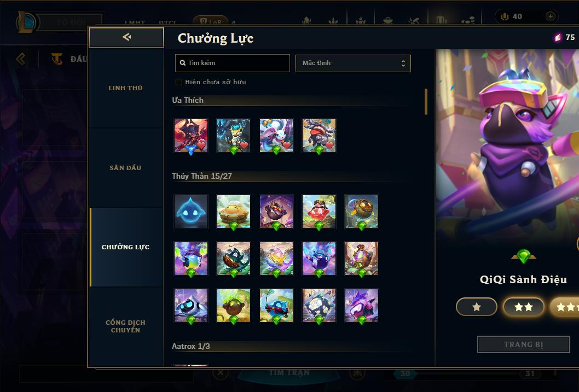Viewport: 579px width, 392px height.
Task: Choose the spotted dice boom icon
Action: 319,306
